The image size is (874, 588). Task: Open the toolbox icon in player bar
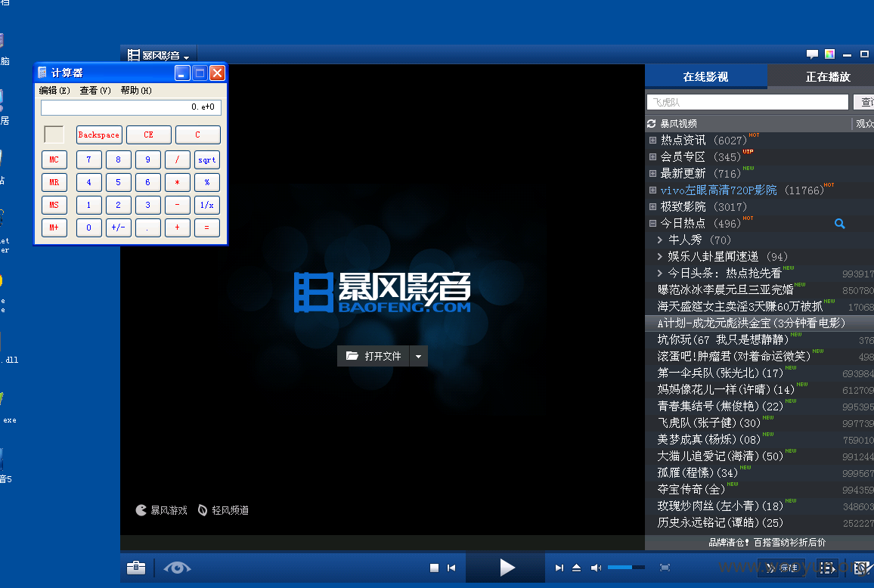coord(136,568)
